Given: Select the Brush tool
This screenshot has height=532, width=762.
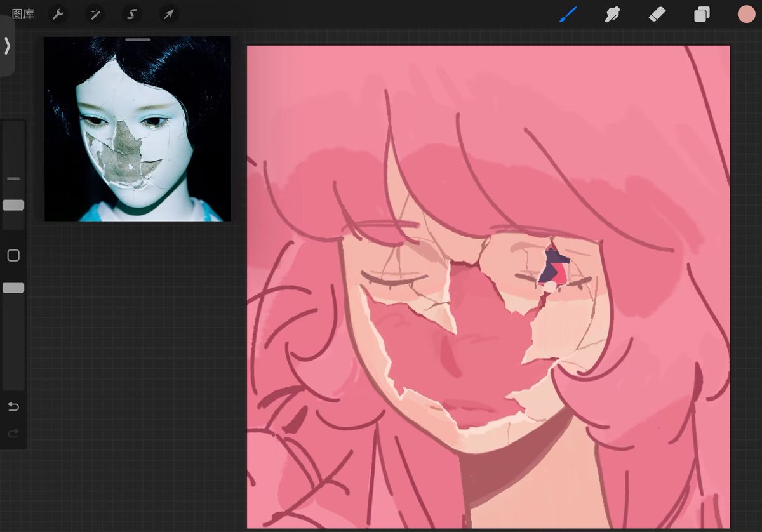Looking at the screenshot, I should pos(568,14).
